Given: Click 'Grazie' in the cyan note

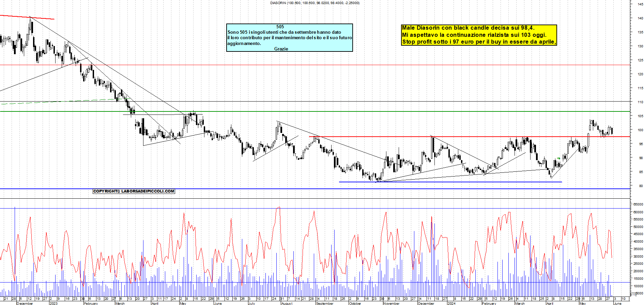Looking at the screenshot, I should [281, 49].
